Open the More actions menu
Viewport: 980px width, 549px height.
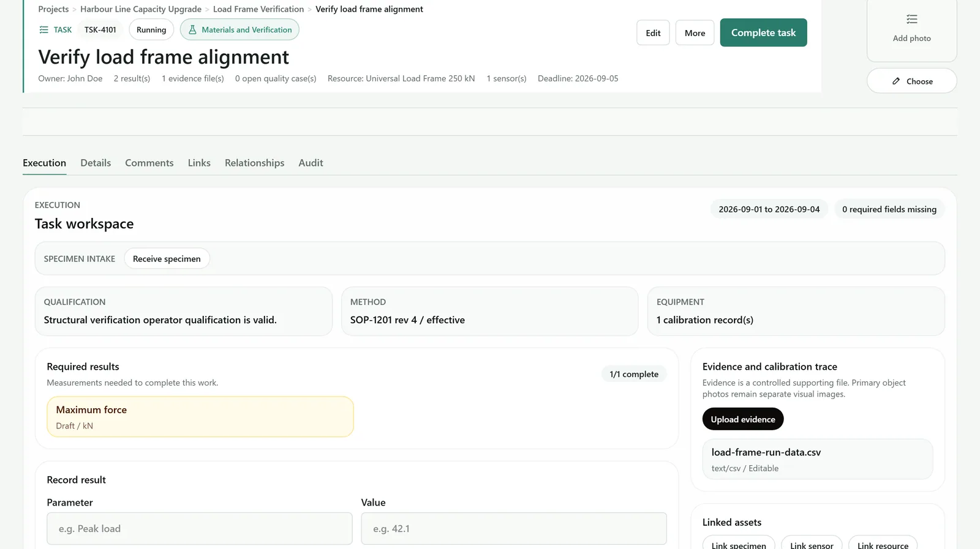(695, 33)
